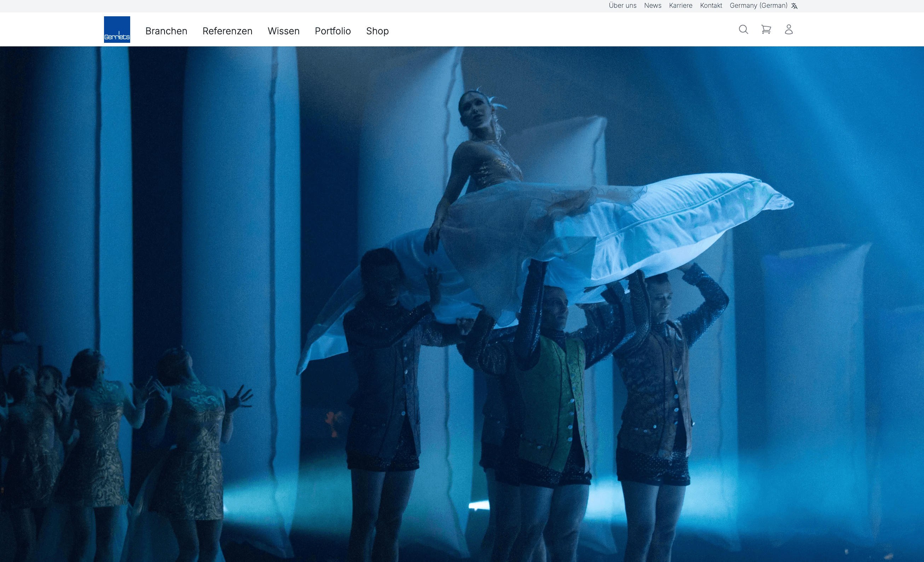Screen dimensions: 924x562
Task: Expand the Referenzen navigation menu
Action: point(227,31)
